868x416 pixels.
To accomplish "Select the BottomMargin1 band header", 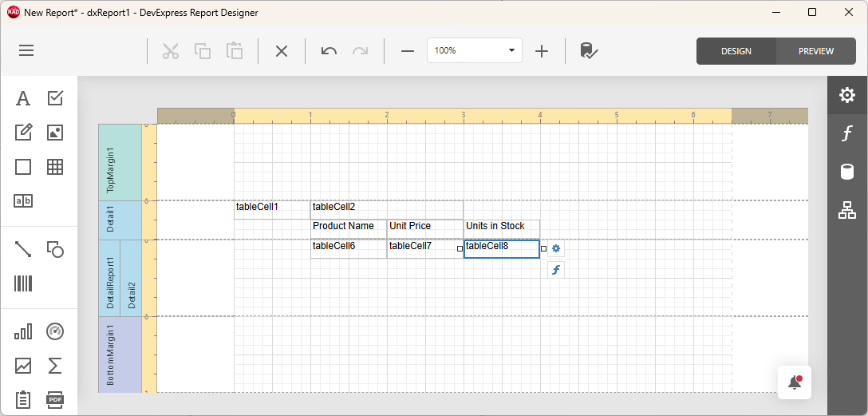I will [120, 355].
